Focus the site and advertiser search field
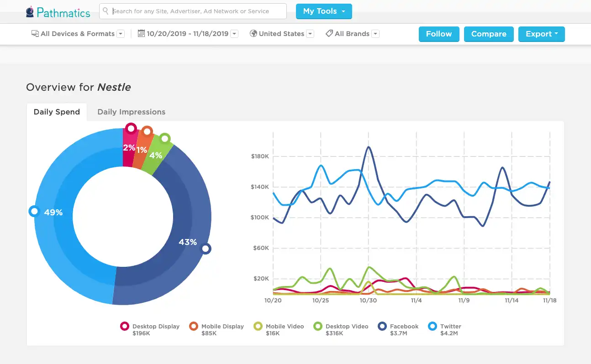The width and height of the screenshot is (591, 364). click(x=193, y=11)
